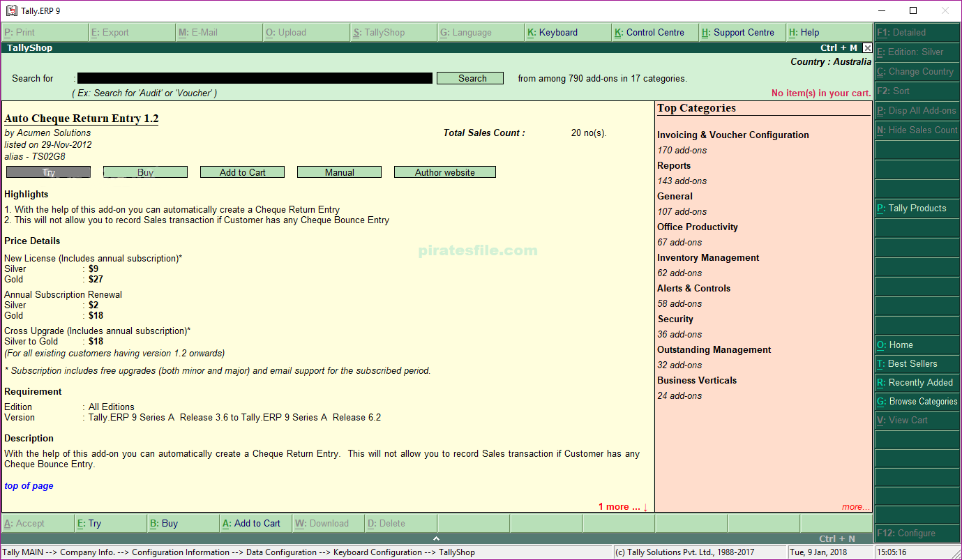Open the Upload menu
The height and width of the screenshot is (560, 962).
pos(306,32)
